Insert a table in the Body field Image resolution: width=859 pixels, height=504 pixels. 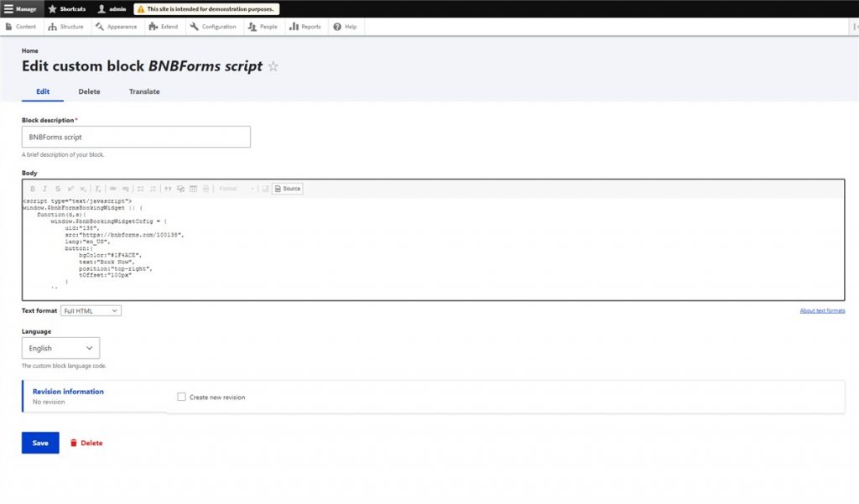click(x=192, y=189)
